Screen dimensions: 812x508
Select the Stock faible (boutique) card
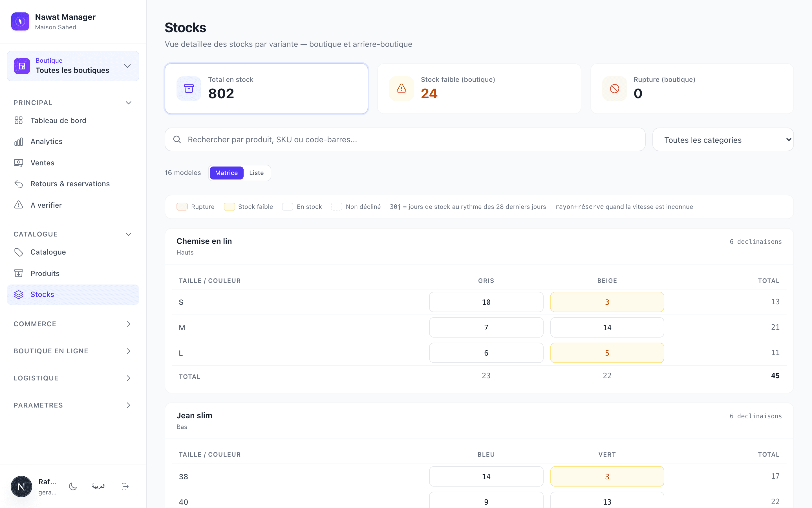click(479, 89)
